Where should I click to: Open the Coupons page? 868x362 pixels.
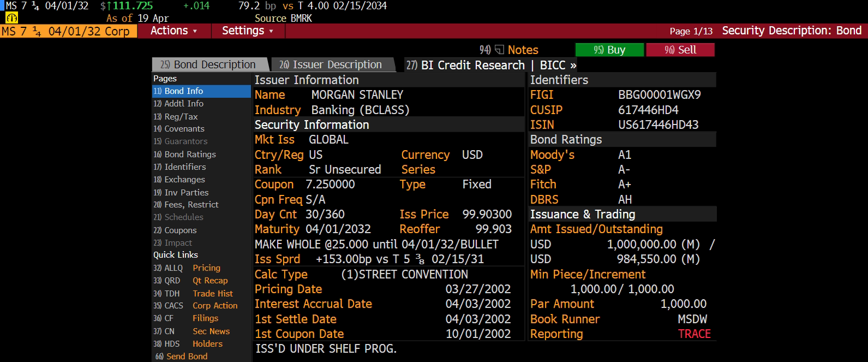[x=201, y=230]
